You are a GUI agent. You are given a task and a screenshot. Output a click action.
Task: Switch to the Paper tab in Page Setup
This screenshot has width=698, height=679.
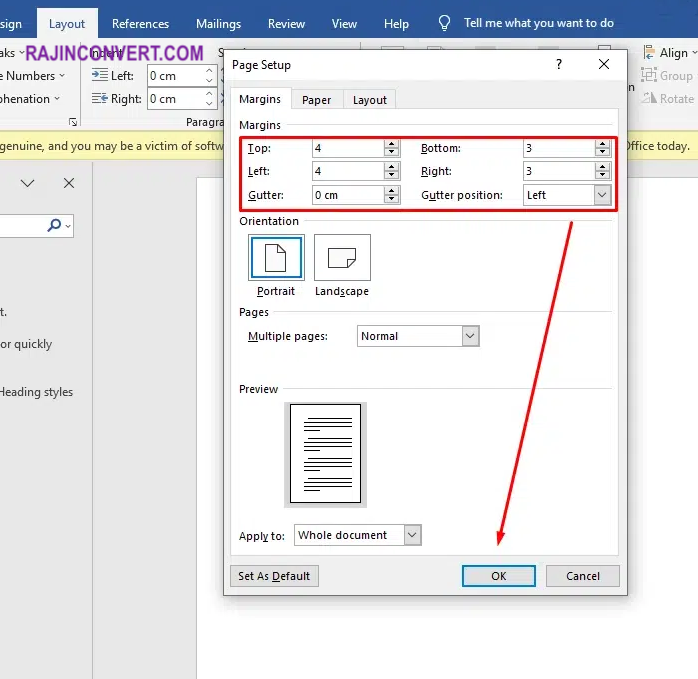point(317,100)
